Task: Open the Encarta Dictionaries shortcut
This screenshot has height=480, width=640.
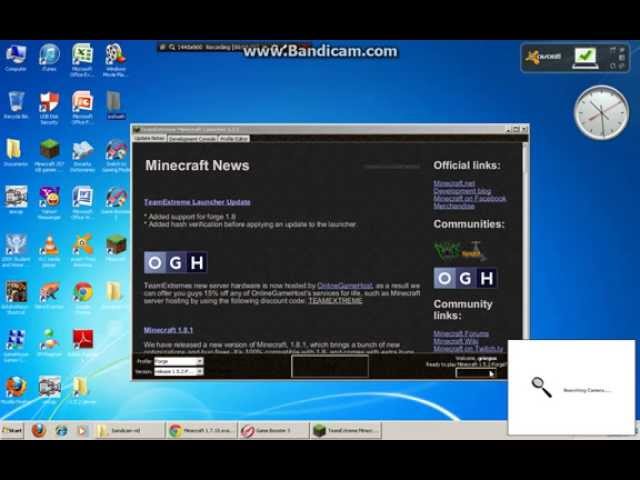Action: (x=82, y=155)
